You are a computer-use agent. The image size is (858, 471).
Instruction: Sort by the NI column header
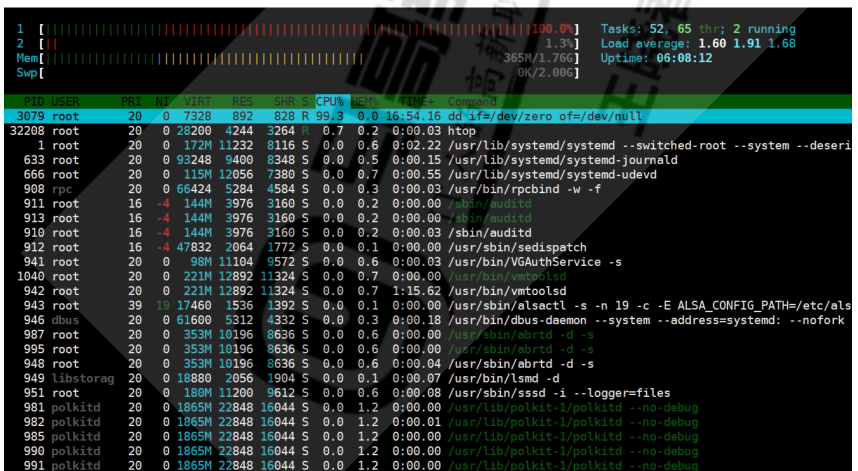162,102
